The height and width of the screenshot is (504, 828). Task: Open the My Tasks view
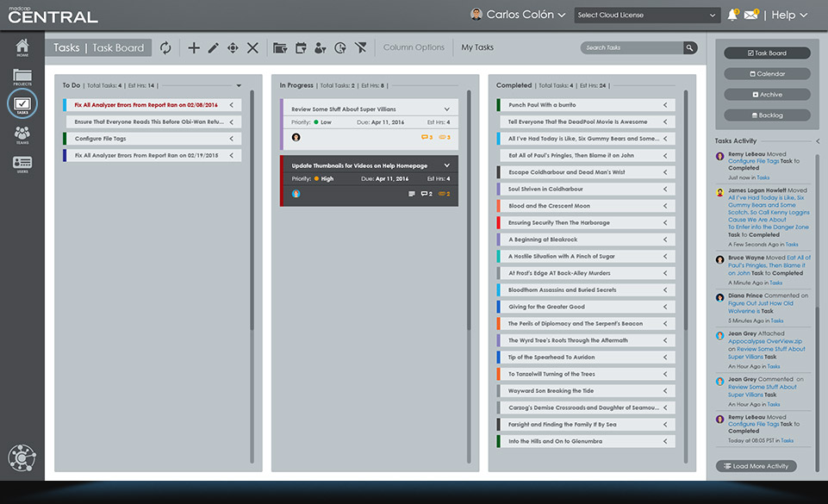coord(477,48)
